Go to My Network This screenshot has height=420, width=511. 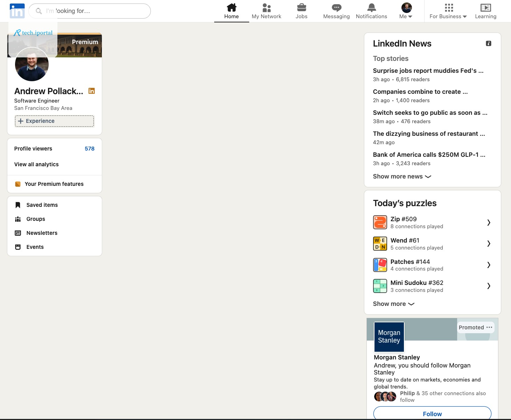point(266,11)
